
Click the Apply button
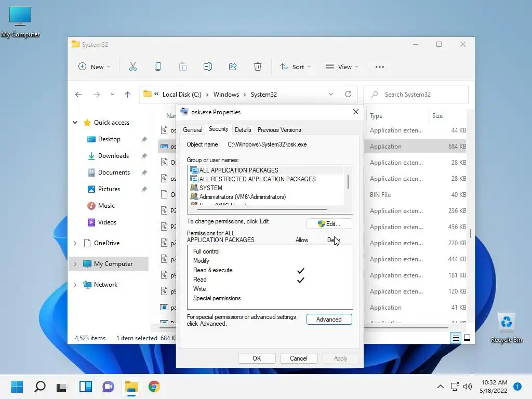click(x=341, y=358)
